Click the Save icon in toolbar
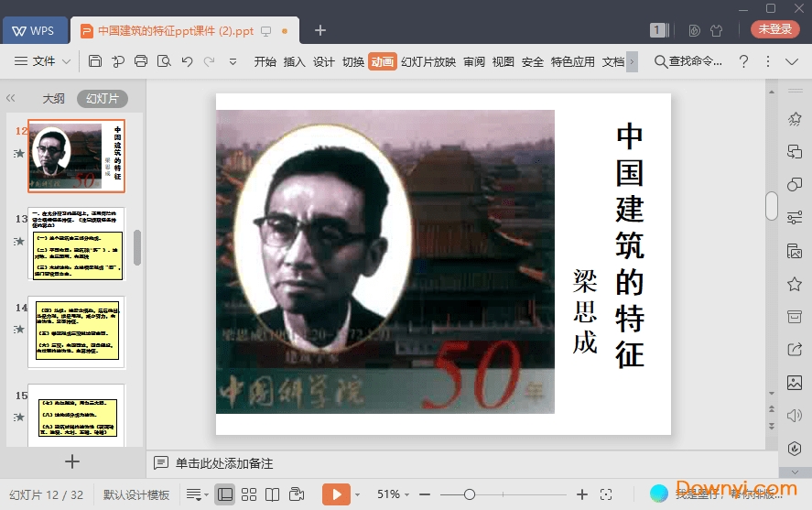 (x=95, y=61)
